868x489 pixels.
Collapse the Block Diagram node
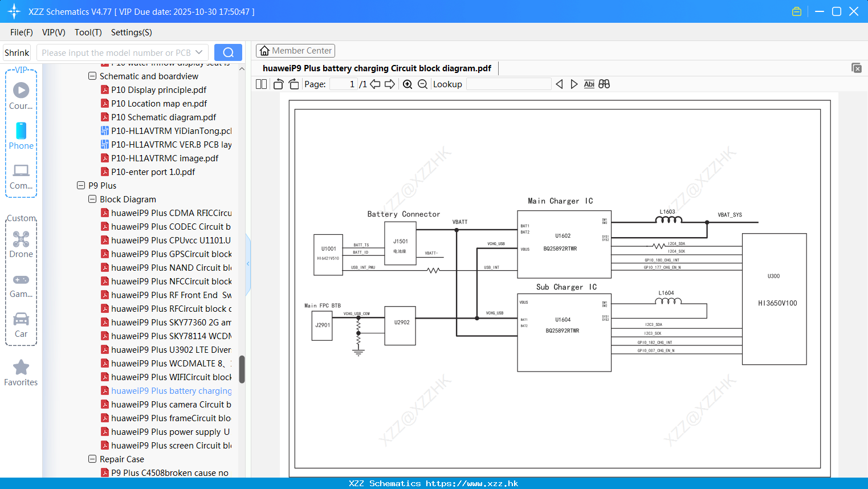click(92, 199)
